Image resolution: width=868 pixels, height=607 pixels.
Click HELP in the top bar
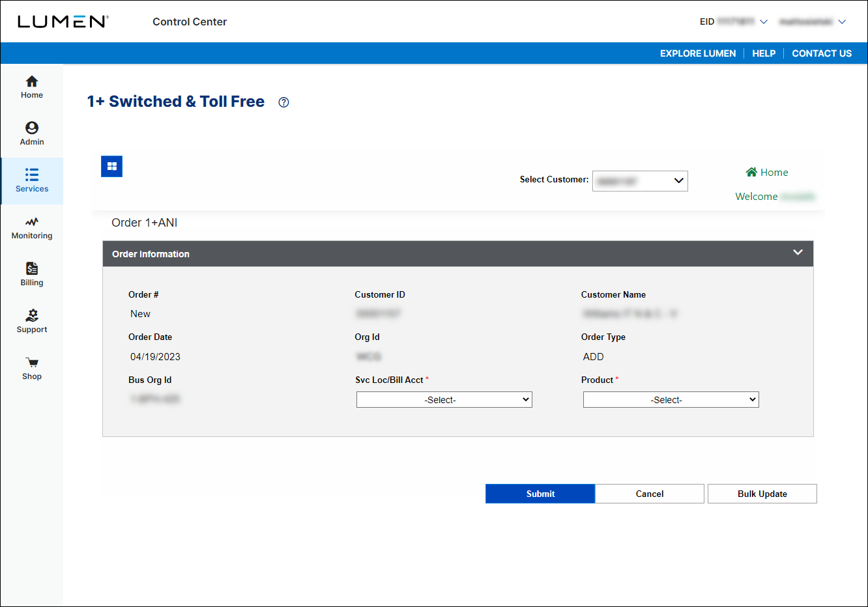pos(764,53)
